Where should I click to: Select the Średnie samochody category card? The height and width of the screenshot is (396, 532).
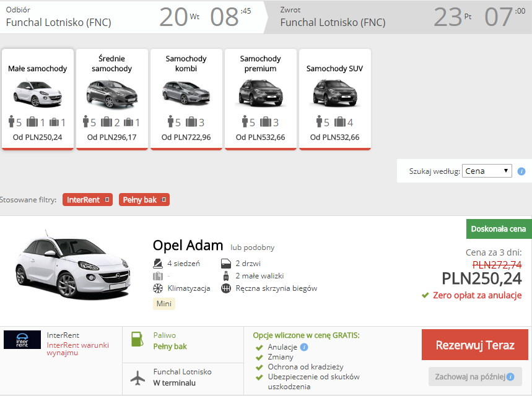pos(112,99)
